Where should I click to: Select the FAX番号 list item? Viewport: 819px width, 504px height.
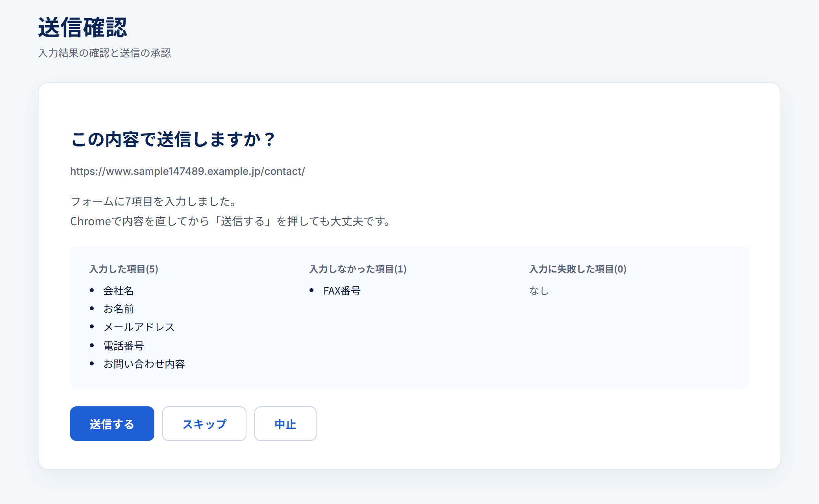(x=342, y=291)
